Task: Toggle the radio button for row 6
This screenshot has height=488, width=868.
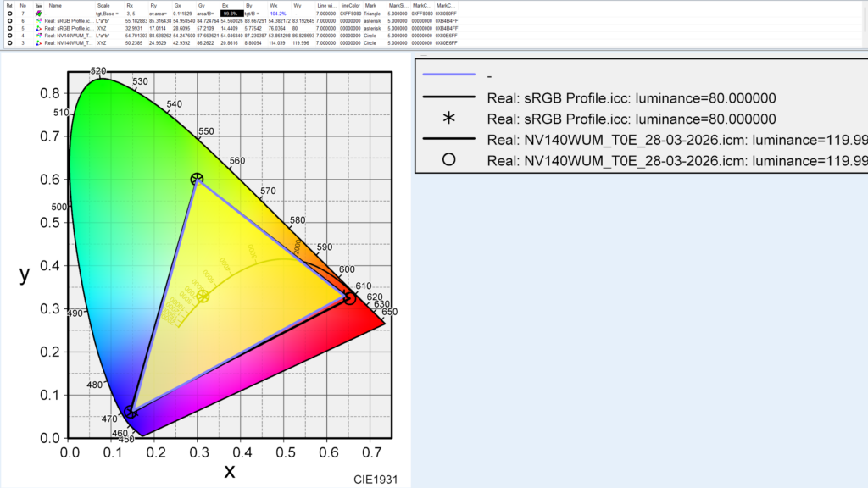Action: tap(8, 21)
